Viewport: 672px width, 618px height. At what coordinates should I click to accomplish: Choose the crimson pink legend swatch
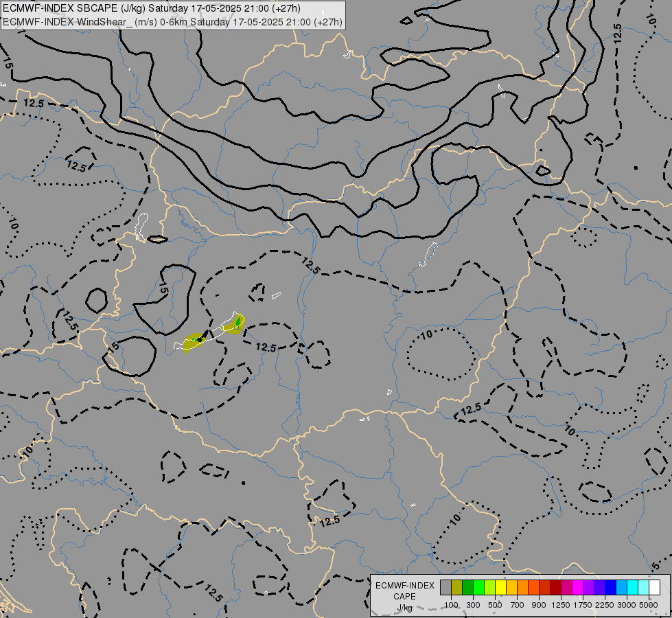[567, 588]
